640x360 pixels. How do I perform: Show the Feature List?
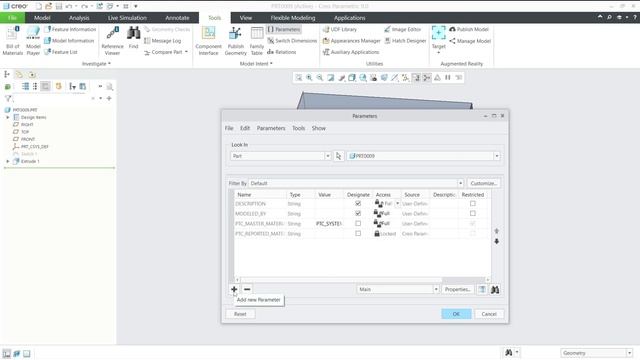tap(61, 52)
